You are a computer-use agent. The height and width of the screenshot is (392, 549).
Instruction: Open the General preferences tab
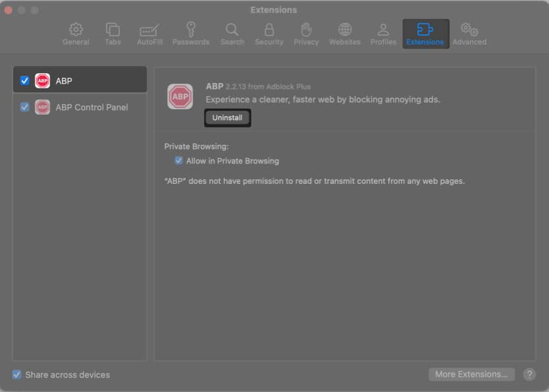[x=76, y=34]
